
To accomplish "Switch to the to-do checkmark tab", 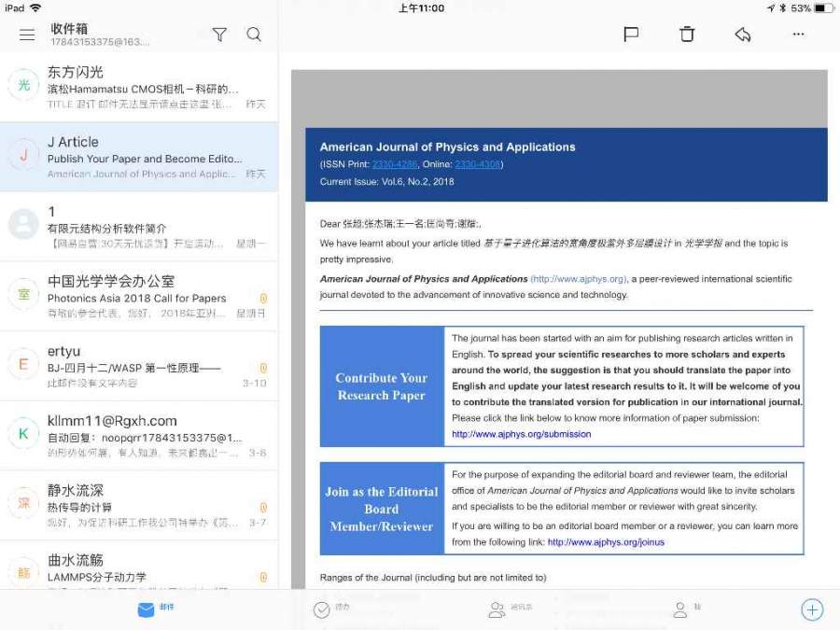I will (331, 609).
